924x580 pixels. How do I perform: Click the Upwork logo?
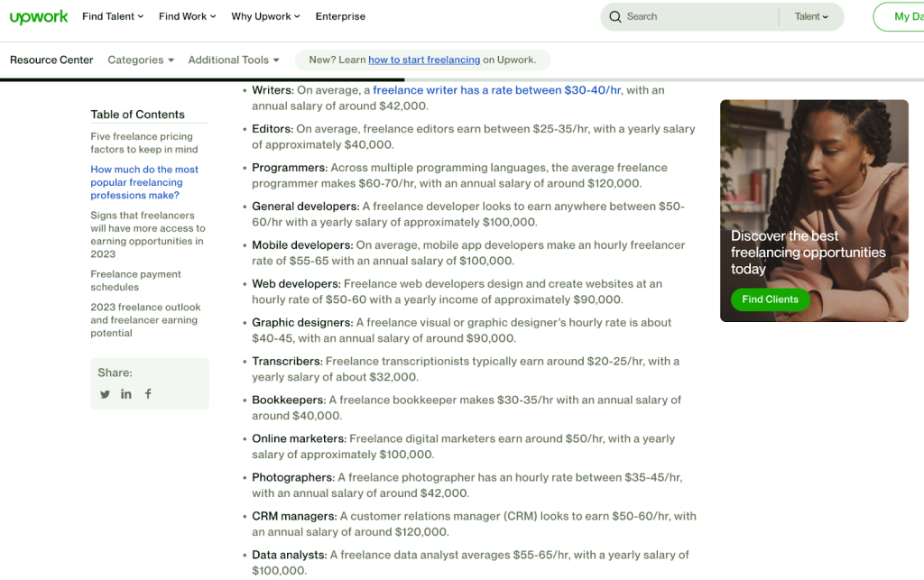coord(38,17)
